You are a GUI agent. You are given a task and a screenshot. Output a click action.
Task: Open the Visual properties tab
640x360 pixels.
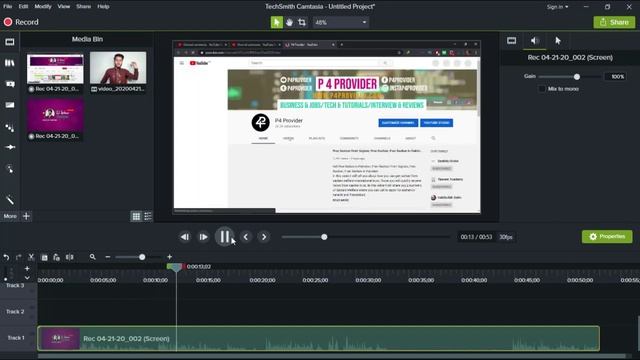click(511, 41)
